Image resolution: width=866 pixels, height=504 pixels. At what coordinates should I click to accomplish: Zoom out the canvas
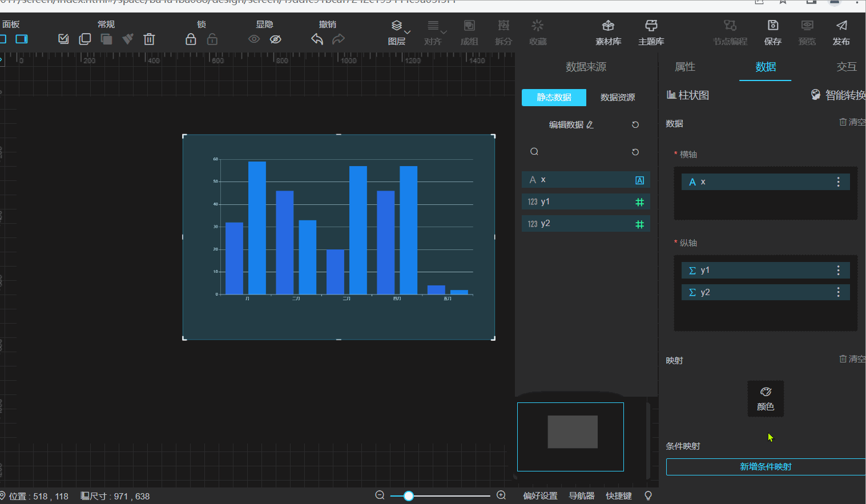[x=380, y=495]
